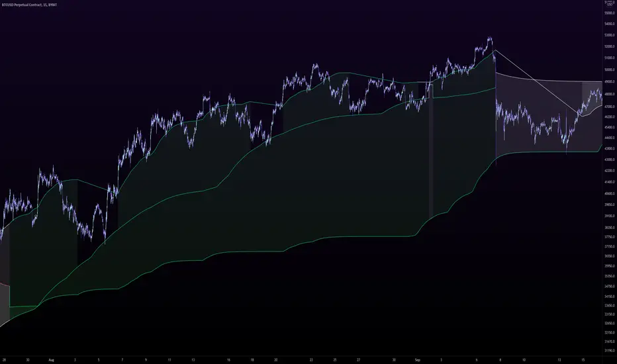Screen dimensions: 617x364
Task: Click the 20 date on time axis
Action: coord(276,359)
